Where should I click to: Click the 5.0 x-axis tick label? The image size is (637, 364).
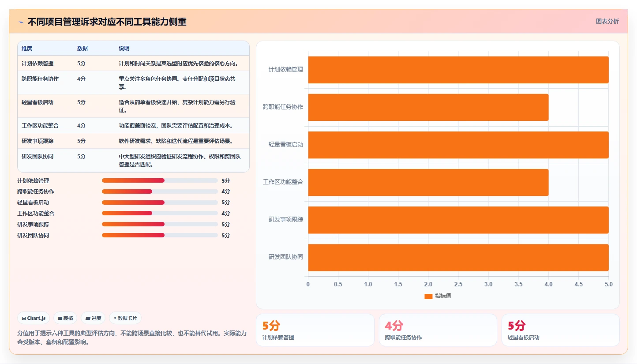(x=609, y=284)
